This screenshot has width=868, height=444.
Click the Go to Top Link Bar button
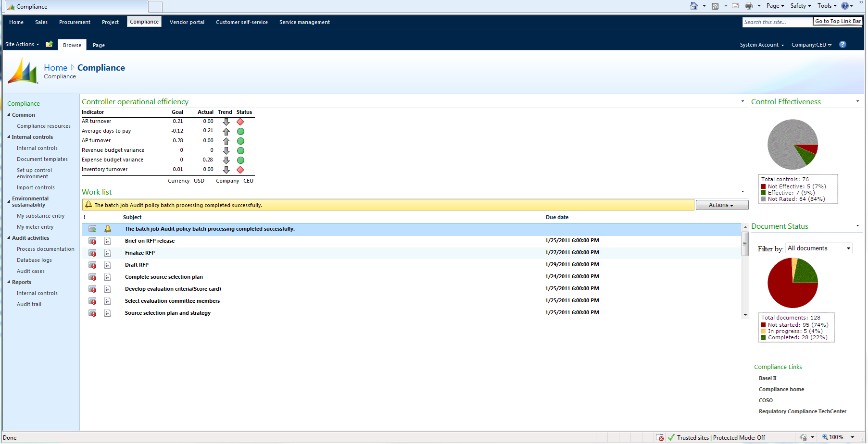pos(838,21)
